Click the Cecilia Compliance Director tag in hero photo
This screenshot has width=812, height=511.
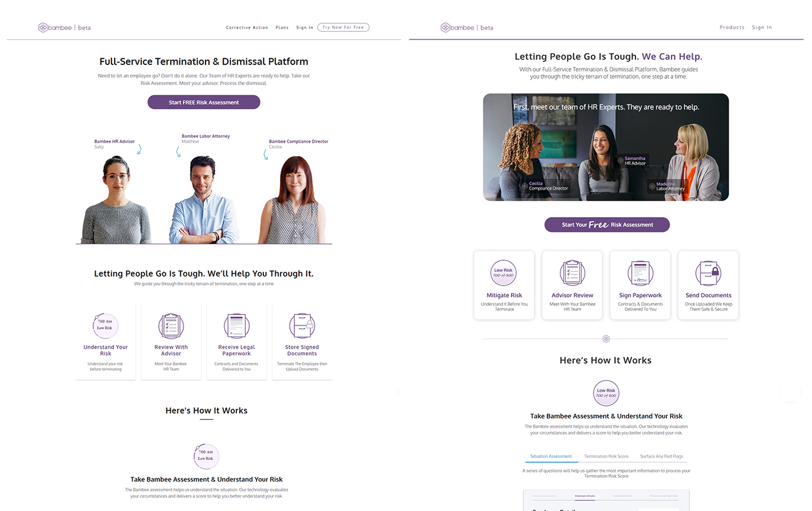(x=544, y=186)
